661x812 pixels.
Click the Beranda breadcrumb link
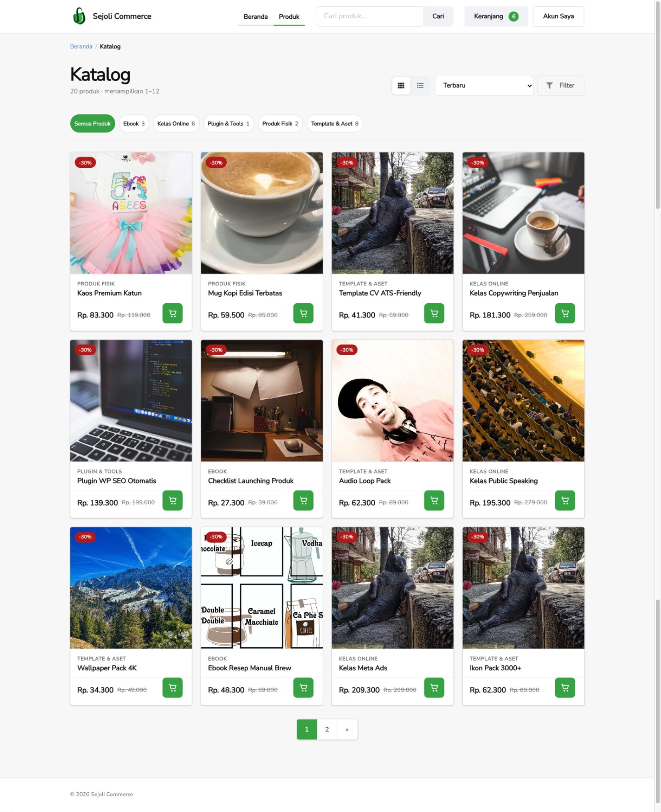[81, 46]
